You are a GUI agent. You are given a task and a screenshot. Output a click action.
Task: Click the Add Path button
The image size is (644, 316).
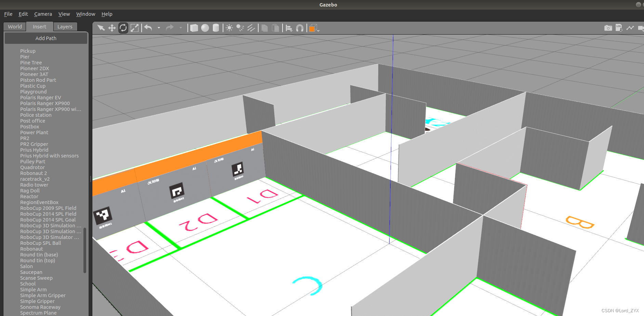pyautogui.click(x=45, y=38)
